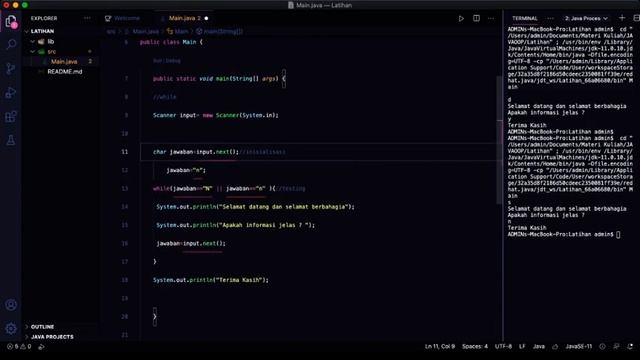Open the Manage gear icon
The width and height of the screenshot is (640, 360).
tap(11, 328)
